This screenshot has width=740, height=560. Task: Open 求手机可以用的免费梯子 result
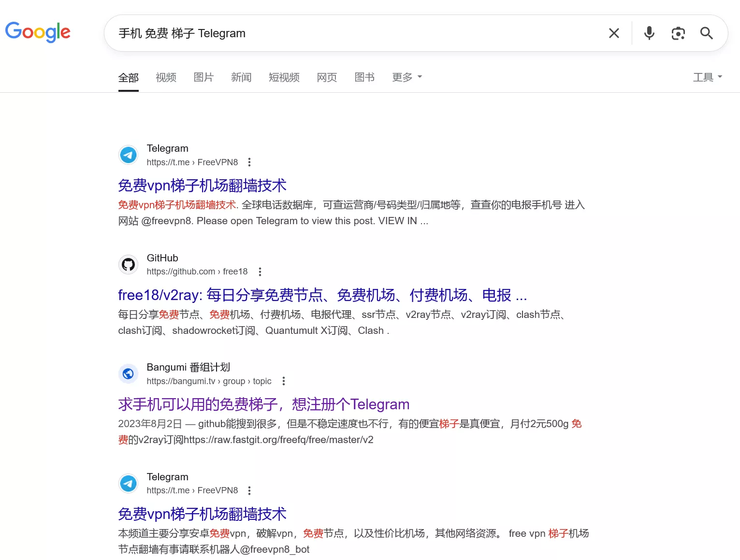[264, 404]
